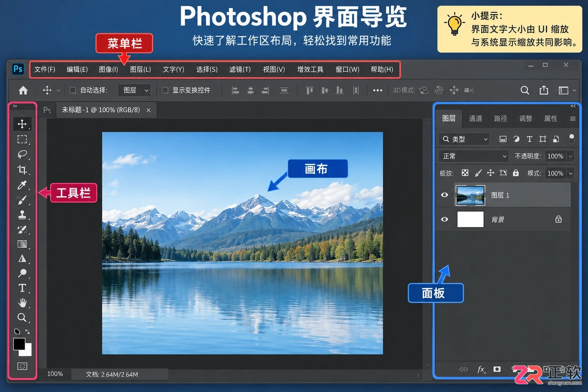The image size is (588, 392).
Task: Open the 滤镜(T) menu
Action: (x=240, y=69)
